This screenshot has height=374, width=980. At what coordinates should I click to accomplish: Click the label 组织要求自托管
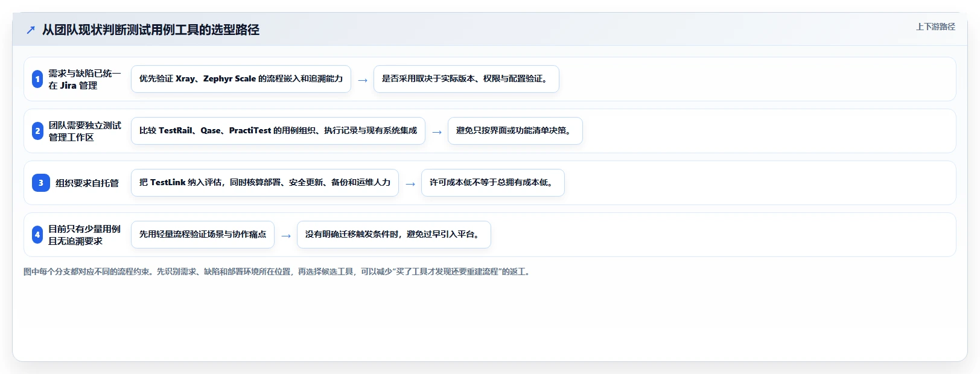click(x=87, y=183)
